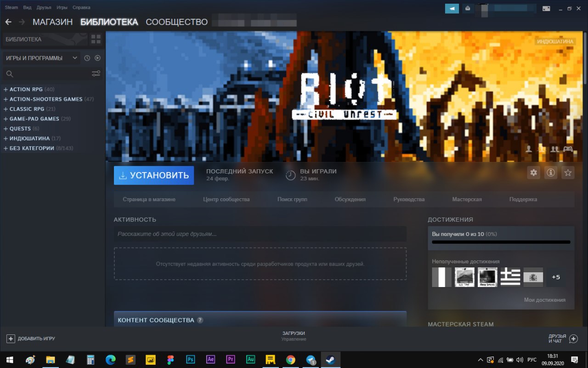Go to БИБЛИОТЕКА section

(109, 22)
